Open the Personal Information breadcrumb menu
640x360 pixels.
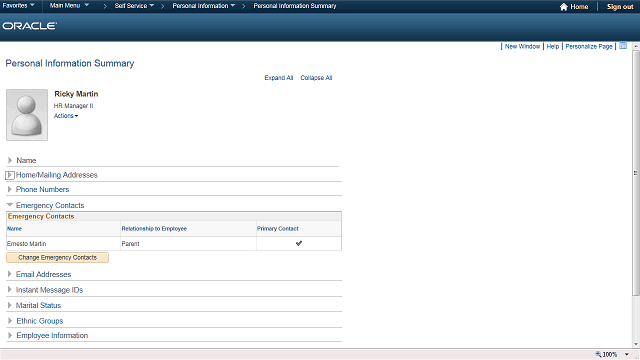(x=204, y=6)
